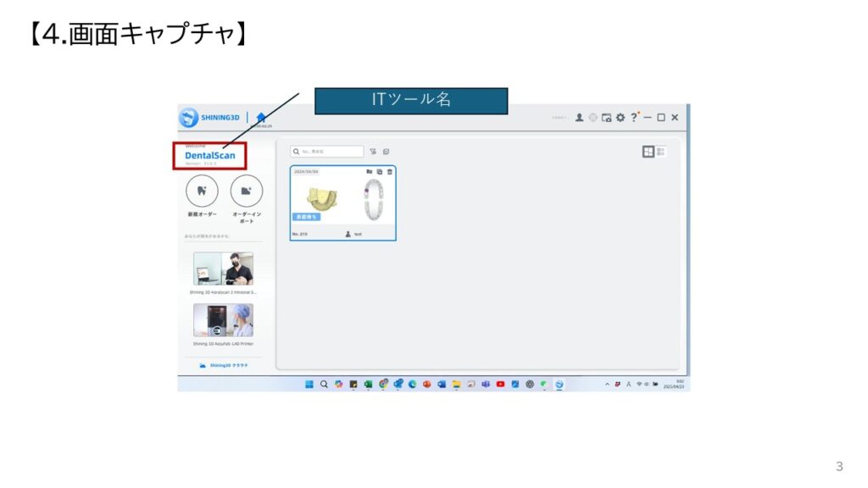Open the Windows Start menu

tap(310, 384)
